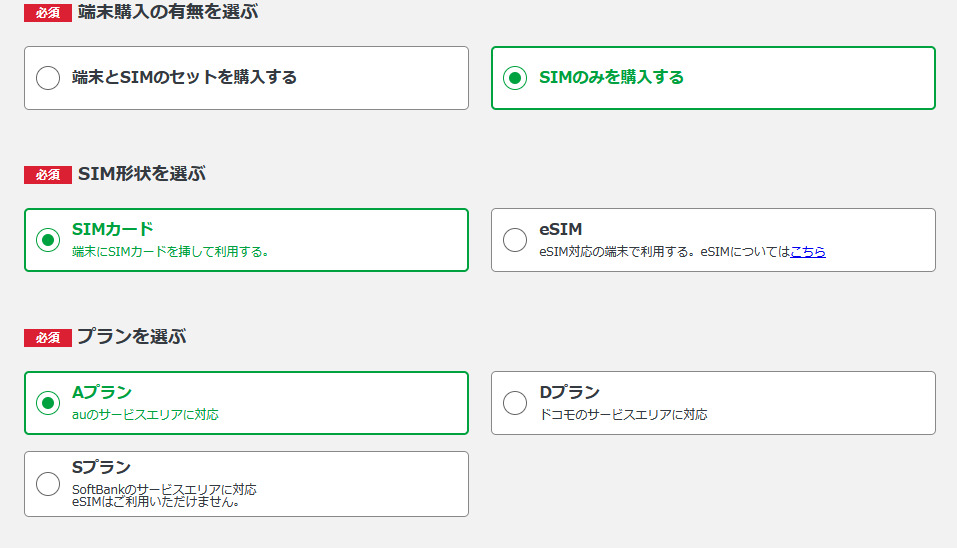This screenshot has height=548, width=957.
Task: Click the 必須 badge beside プランを選ぶ
Action: coord(48,338)
